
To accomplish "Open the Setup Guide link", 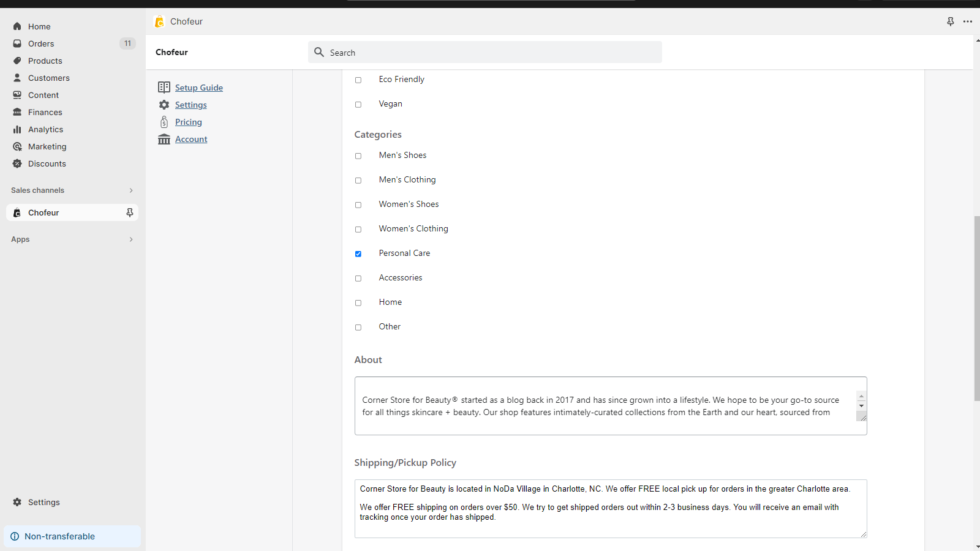I will pyautogui.click(x=199, y=88).
